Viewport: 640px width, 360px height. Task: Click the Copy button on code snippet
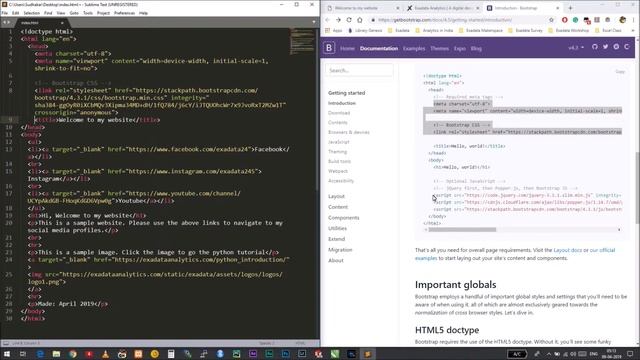coord(620,72)
